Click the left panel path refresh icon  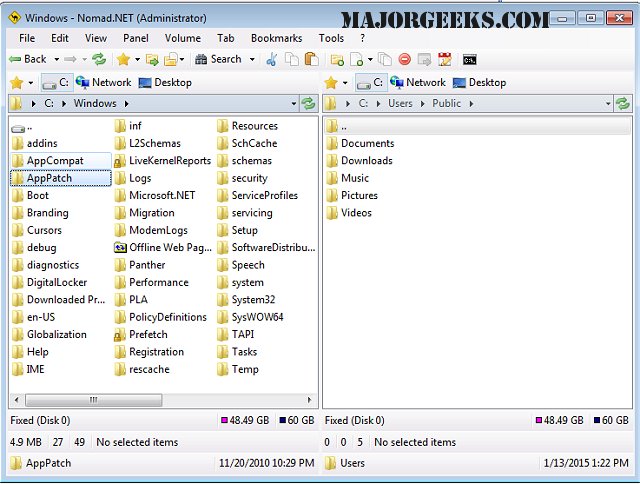coord(308,104)
